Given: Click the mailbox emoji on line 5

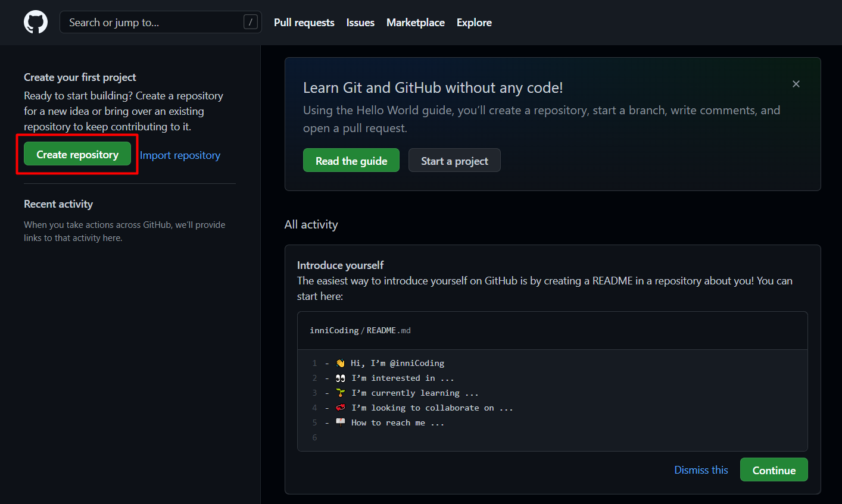Looking at the screenshot, I should click(x=340, y=422).
